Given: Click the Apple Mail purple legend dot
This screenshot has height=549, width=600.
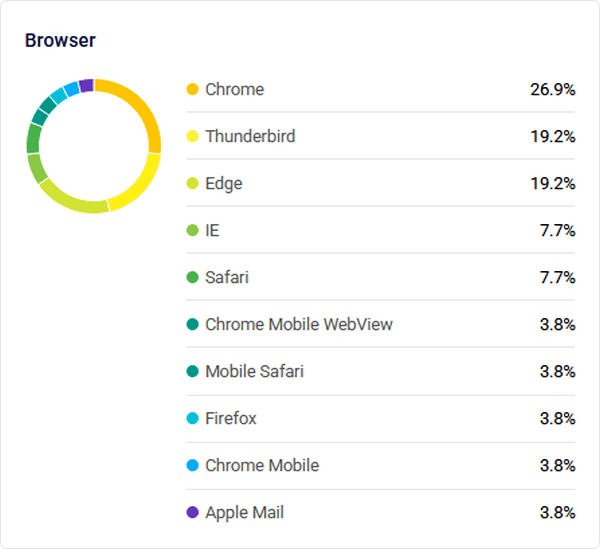Looking at the screenshot, I should (x=192, y=512).
